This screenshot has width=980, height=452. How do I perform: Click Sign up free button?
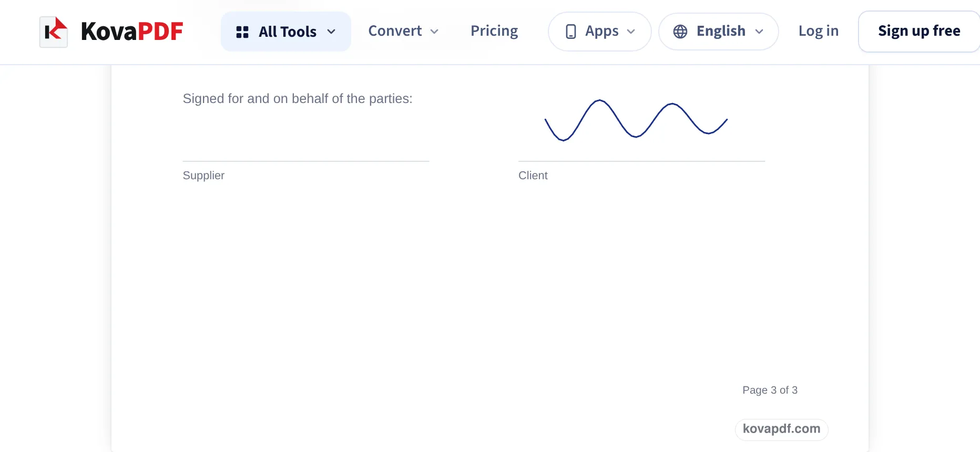(x=919, y=32)
